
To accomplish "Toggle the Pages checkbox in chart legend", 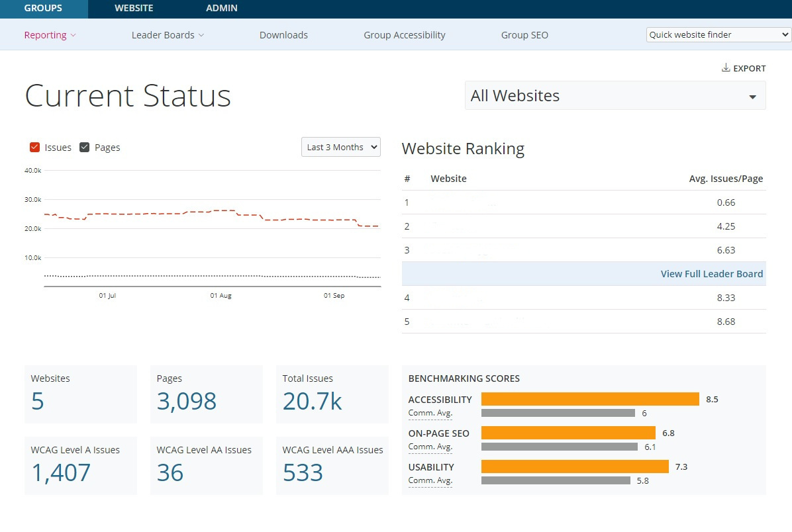I will point(85,148).
